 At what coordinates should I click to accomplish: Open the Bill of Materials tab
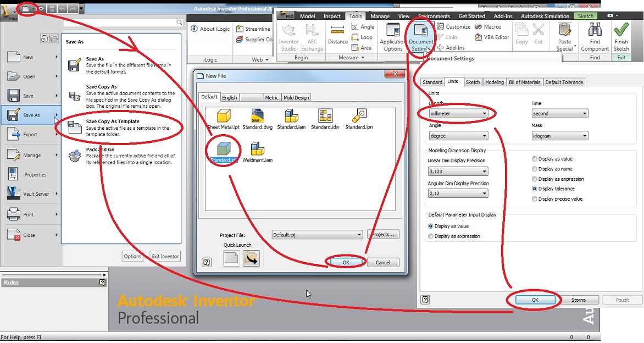pos(524,82)
